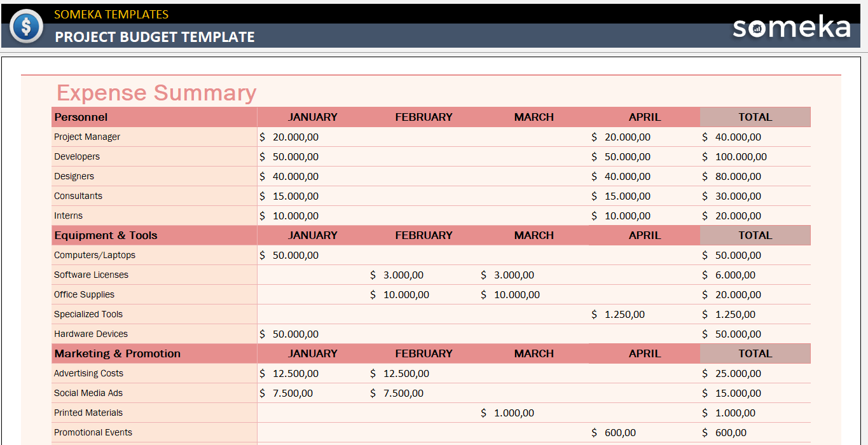Click TOTAL header in Personnel section
This screenshot has height=445, width=868.
pyautogui.click(x=755, y=117)
